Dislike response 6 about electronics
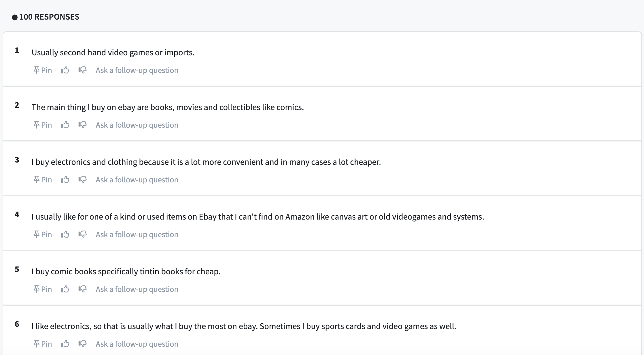This screenshot has width=644, height=355. (82, 344)
